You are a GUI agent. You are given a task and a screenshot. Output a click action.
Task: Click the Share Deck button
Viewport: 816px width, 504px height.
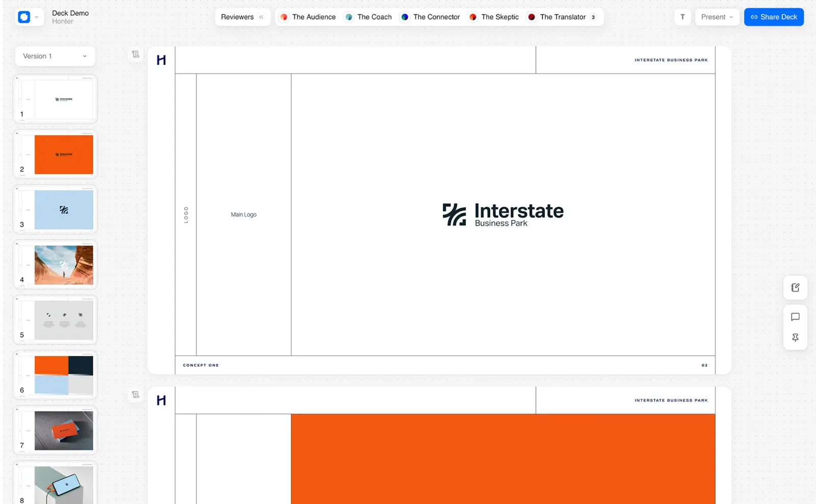(774, 17)
